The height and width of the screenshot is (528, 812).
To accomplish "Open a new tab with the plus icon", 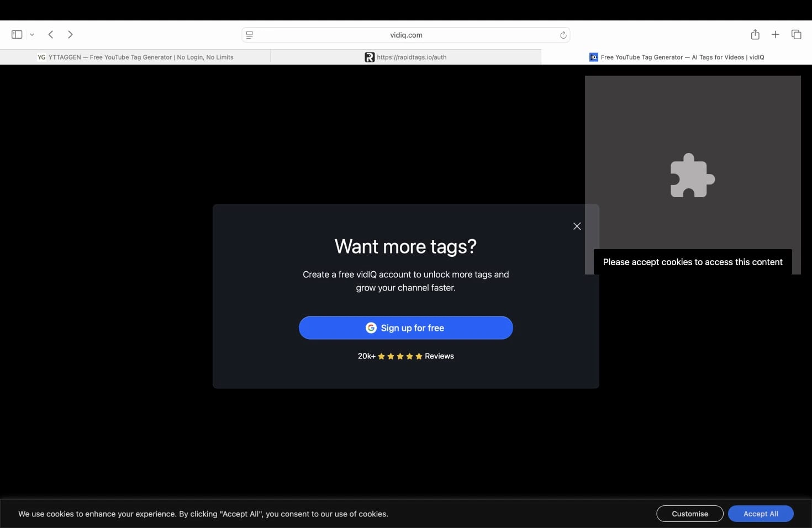I will tap(776, 34).
